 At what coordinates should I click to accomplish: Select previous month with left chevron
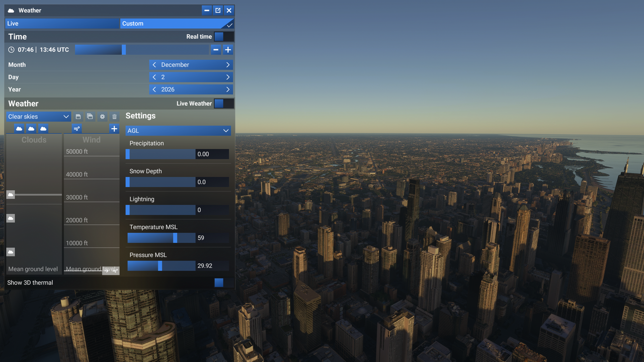pyautogui.click(x=154, y=65)
